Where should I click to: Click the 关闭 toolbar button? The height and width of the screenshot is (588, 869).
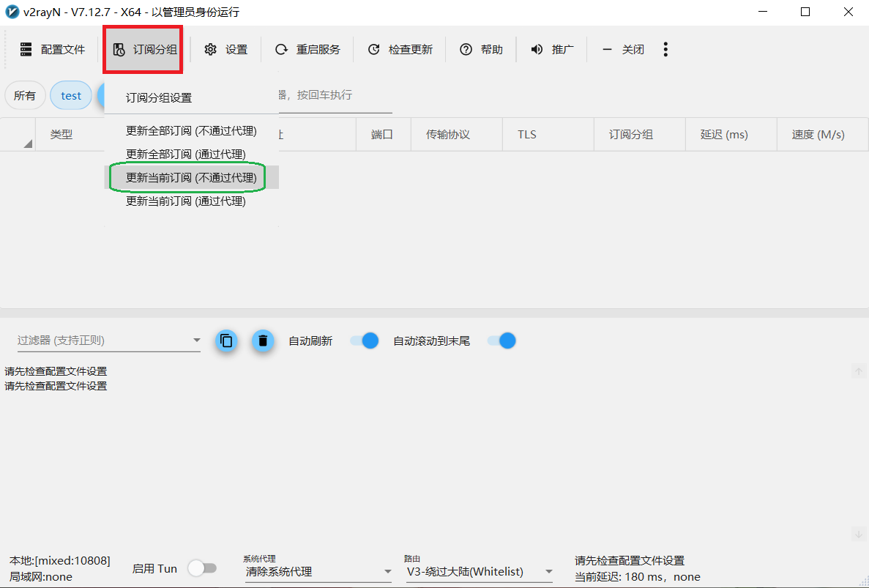pos(624,50)
